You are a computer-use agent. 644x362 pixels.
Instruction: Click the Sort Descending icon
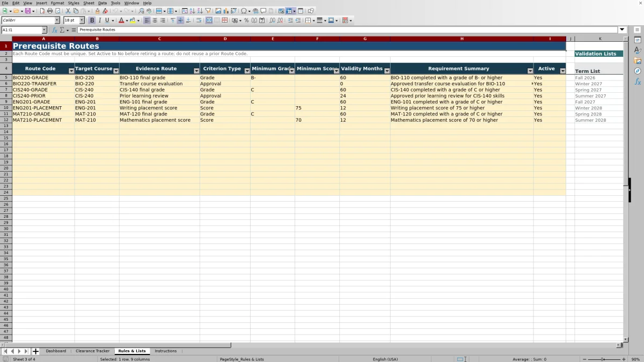(200, 11)
